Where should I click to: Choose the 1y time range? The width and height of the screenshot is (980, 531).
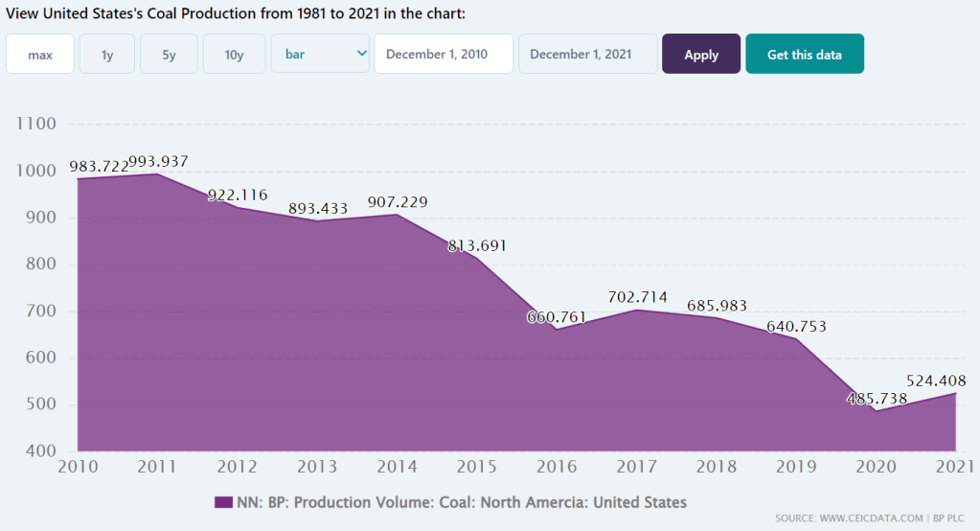(x=107, y=55)
